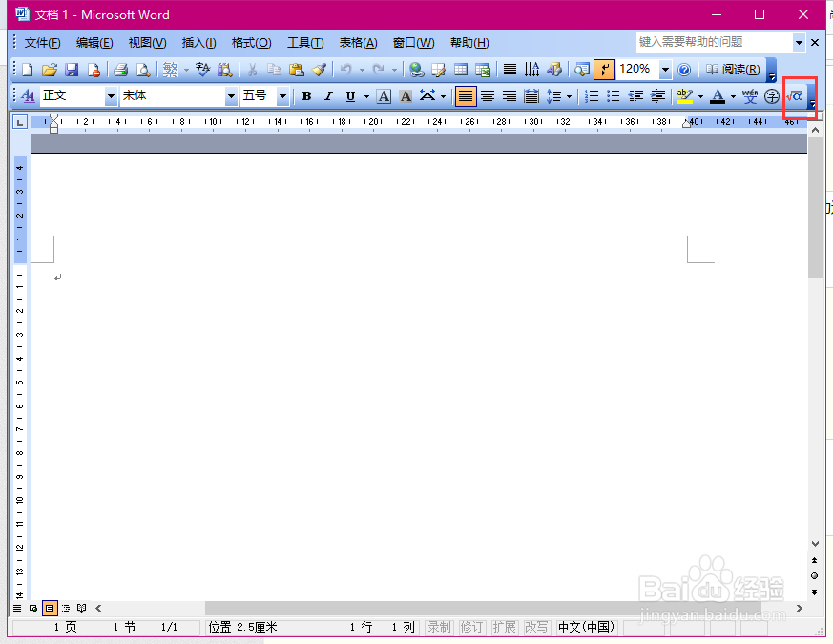This screenshot has width=833, height=644.
Task: Click the 阅读(R) reading mode button
Action: 734,69
